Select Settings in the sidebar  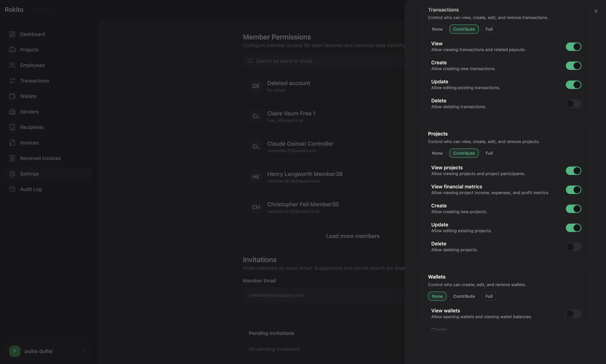pyautogui.click(x=29, y=173)
